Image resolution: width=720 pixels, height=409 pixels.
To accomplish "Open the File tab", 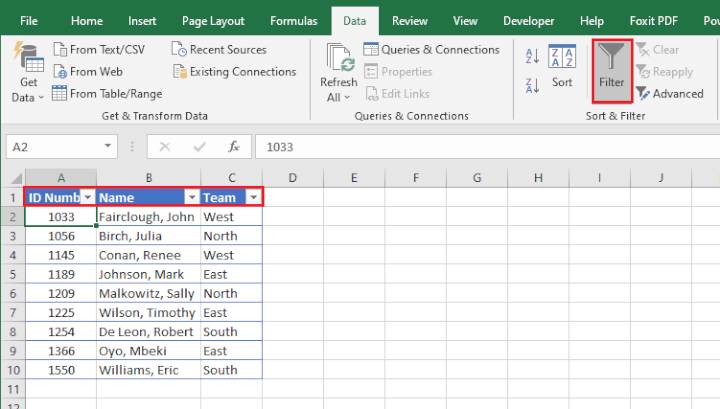I will click(29, 21).
